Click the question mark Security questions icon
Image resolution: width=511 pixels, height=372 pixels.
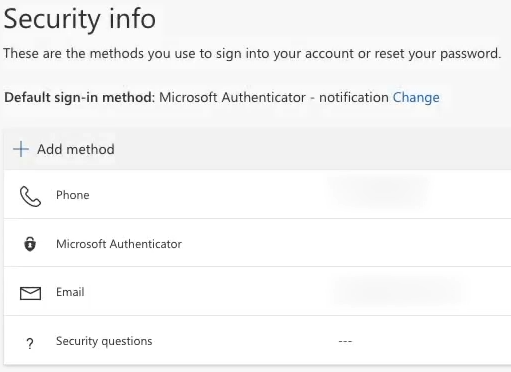[30, 343]
